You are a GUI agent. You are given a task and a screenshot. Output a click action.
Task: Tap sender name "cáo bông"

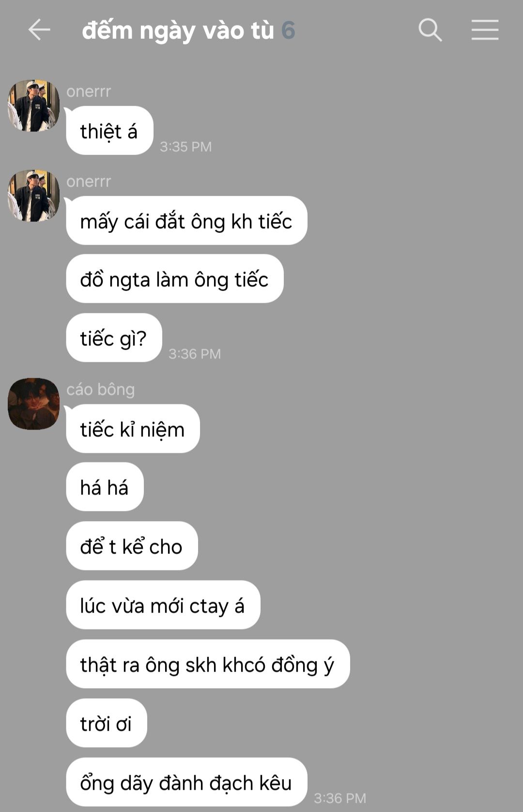[100, 389]
